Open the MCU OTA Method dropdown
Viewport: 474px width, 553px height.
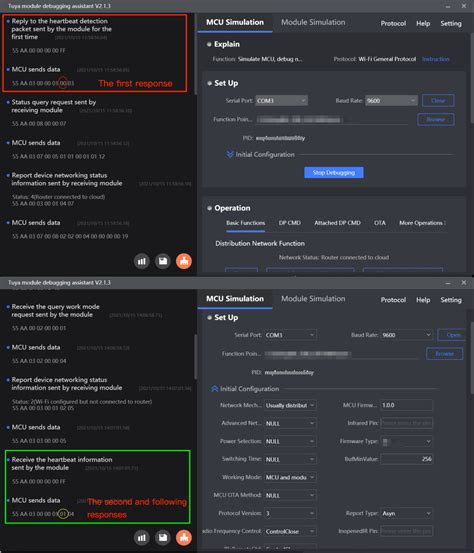pyautogui.click(x=290, y=495)
